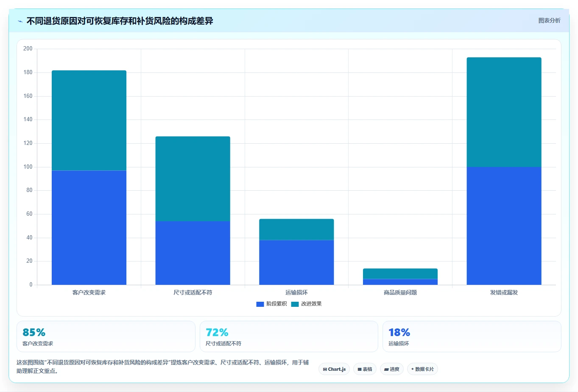The width and height of the screenshot is (578, 392).
Task: Select the Chart.js tag chip
Action: (334, 369)
